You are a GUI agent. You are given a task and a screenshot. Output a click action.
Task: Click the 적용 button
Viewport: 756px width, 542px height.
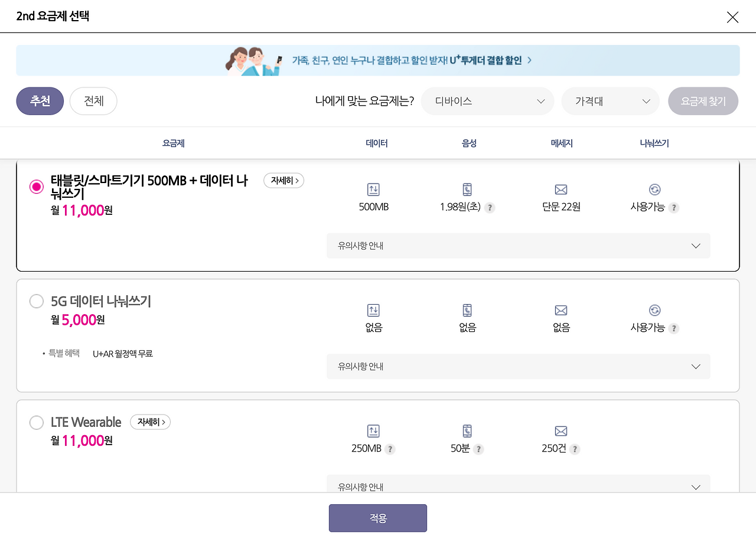[378, 518]
